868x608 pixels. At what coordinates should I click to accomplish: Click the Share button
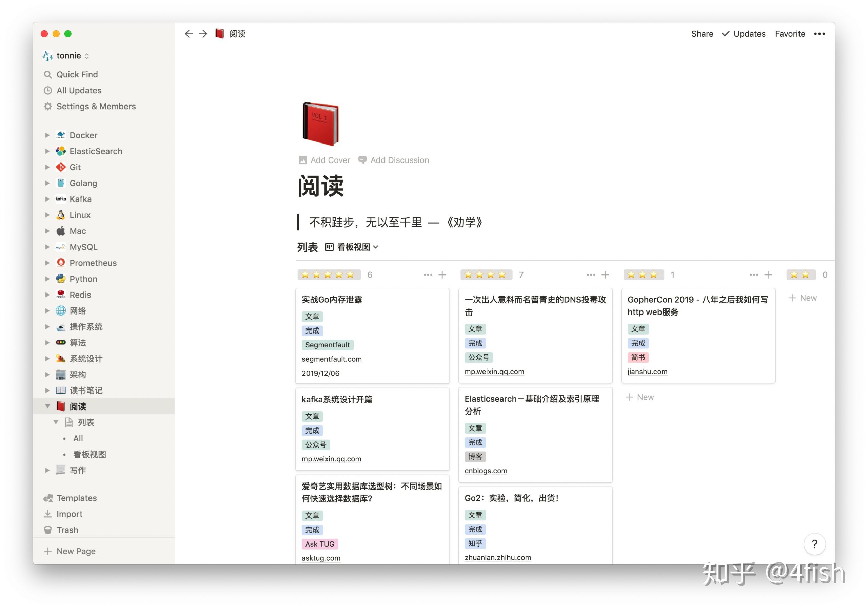click(x=702, y=34)
